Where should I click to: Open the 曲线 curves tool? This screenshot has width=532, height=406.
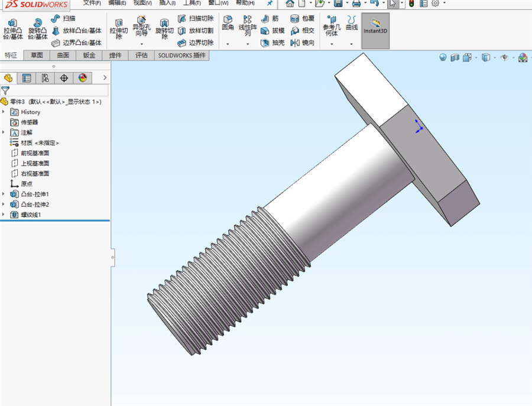click(352, 23)
